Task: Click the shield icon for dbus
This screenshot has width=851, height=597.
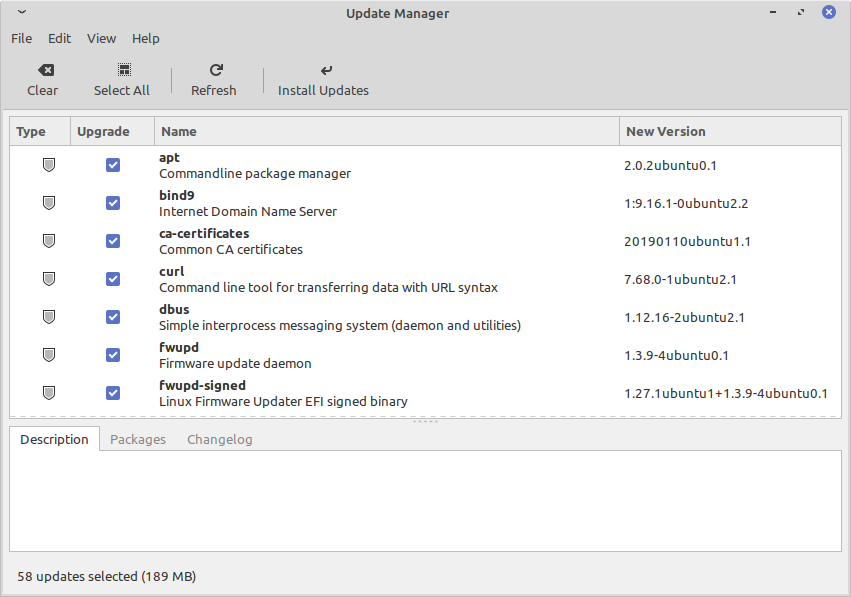Action: pos(48,317)
